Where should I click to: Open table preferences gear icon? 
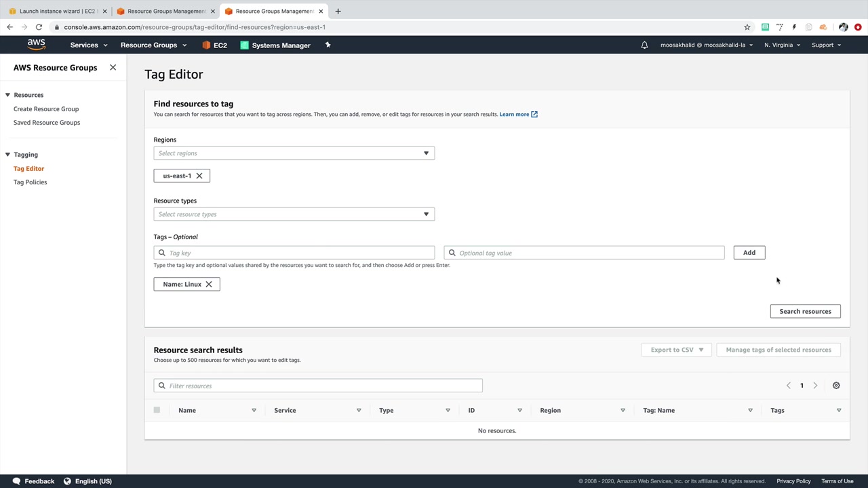836,386
